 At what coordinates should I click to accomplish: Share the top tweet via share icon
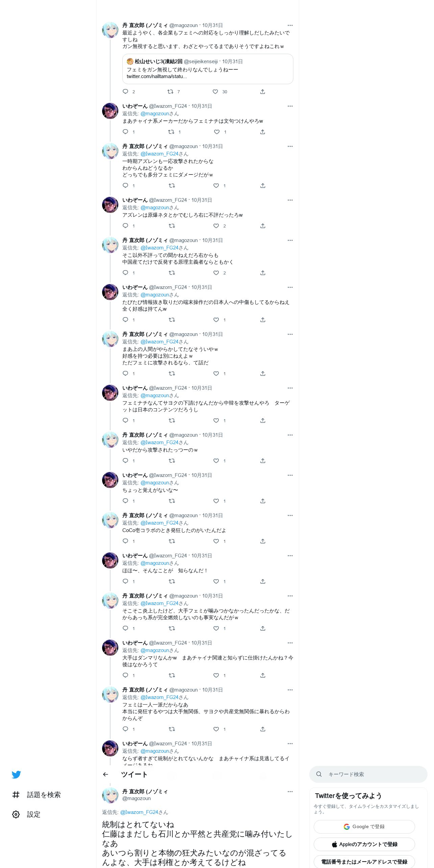(x=263, y=92)
